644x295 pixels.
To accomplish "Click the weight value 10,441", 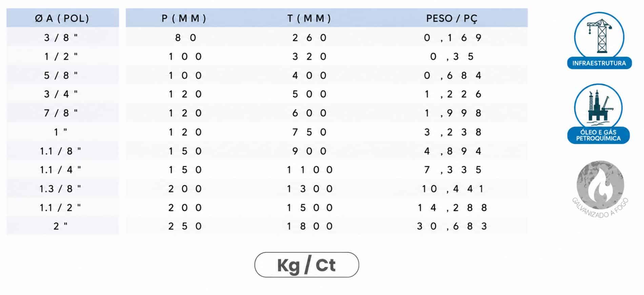I will [452, 188].
